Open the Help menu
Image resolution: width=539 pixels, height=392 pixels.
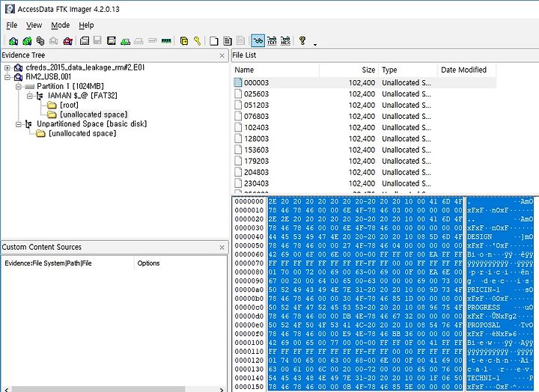(x=86, y=25)
